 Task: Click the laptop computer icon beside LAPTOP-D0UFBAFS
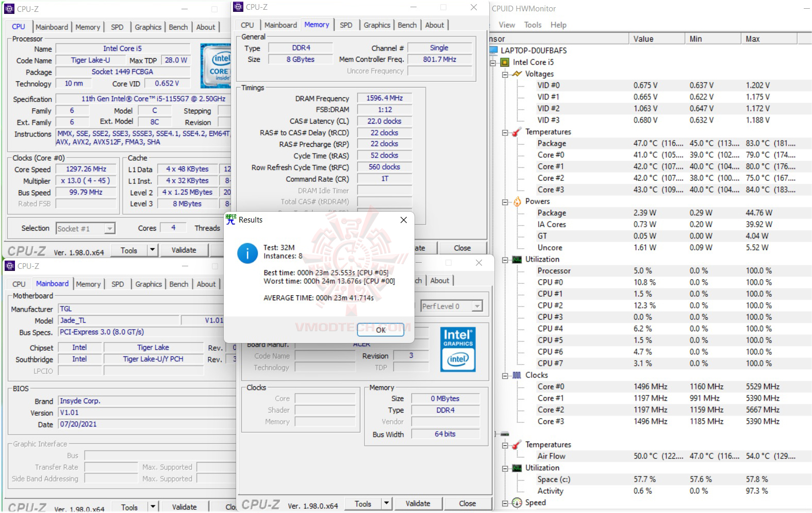click(x=493, y=50)
